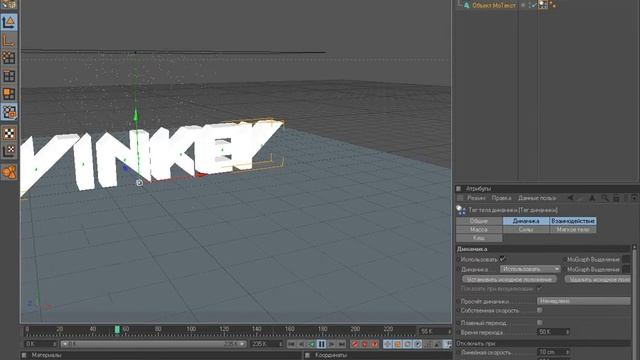This screenshot has height=360, width=640.
Task: Select the texture axis checkerboard icon
Action: point(9,151)
